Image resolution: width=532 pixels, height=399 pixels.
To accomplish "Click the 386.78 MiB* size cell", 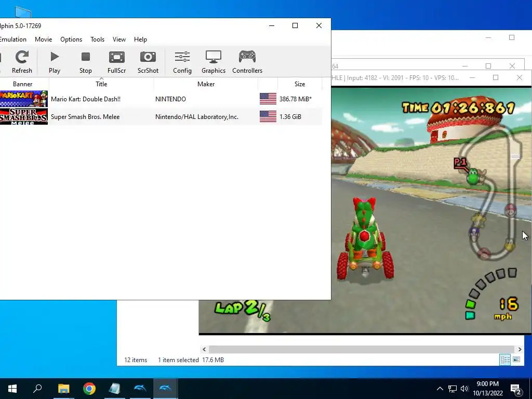I will point(296,99).
